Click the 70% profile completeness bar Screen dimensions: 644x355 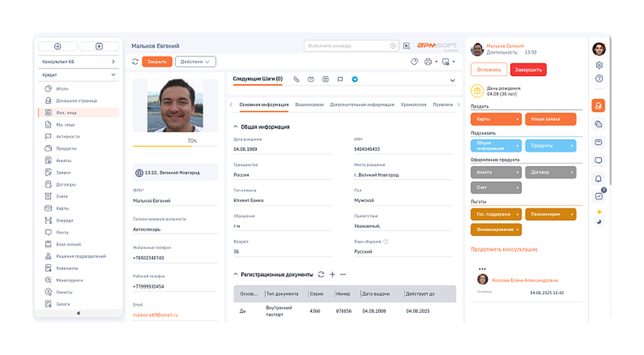click(x=175, y=146)
